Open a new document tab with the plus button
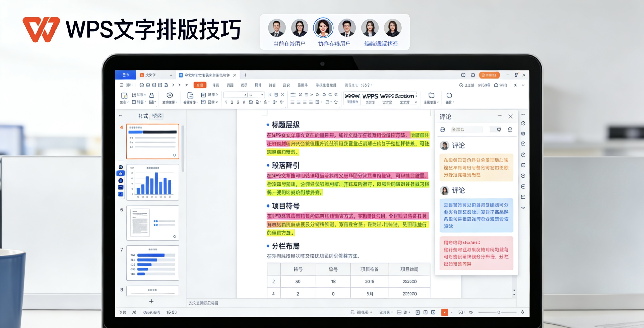The width and height of the screenshot is (644, 328). pyautogui.click(x=245, y=75)
